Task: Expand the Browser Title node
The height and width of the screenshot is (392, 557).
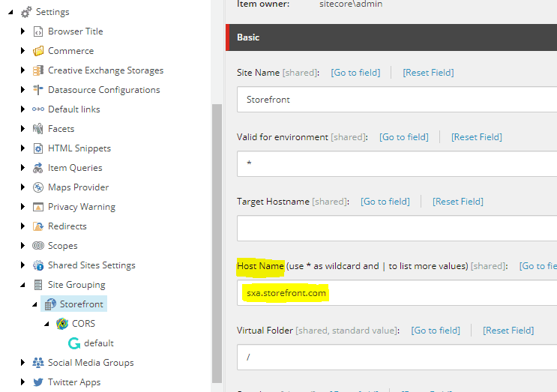Action: click(x=22, y=31)
